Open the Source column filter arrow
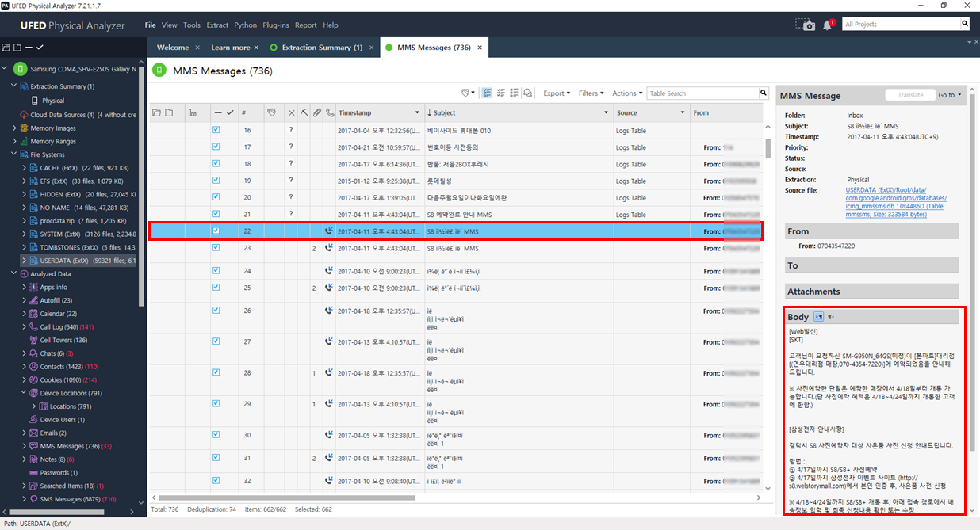980x530 pixels. (x=682, y=113)
